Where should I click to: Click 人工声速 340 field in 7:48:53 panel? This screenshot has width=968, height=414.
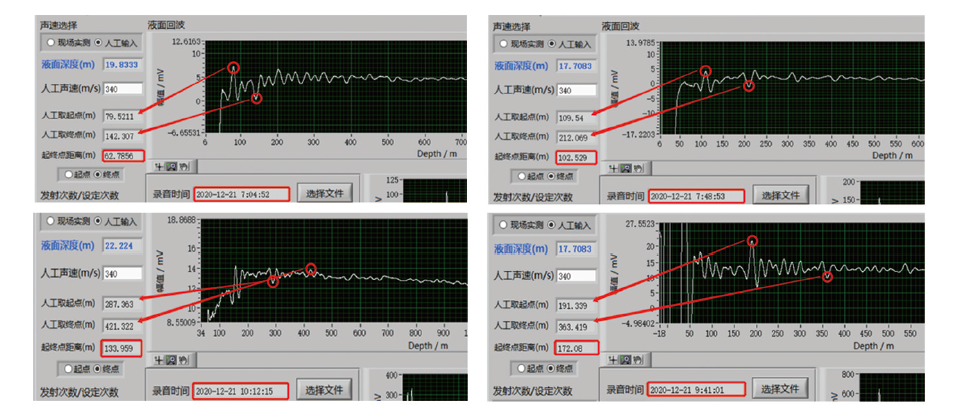tap(577, 90)
